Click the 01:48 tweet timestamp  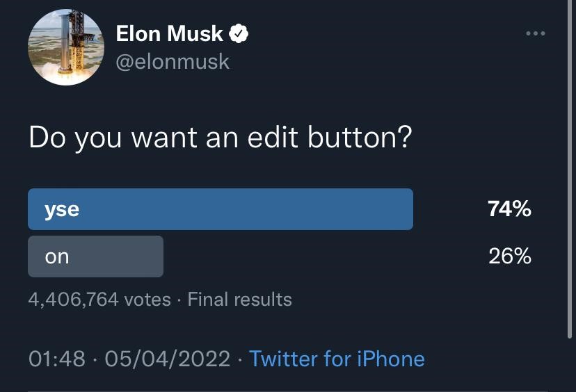coord(57,359)
